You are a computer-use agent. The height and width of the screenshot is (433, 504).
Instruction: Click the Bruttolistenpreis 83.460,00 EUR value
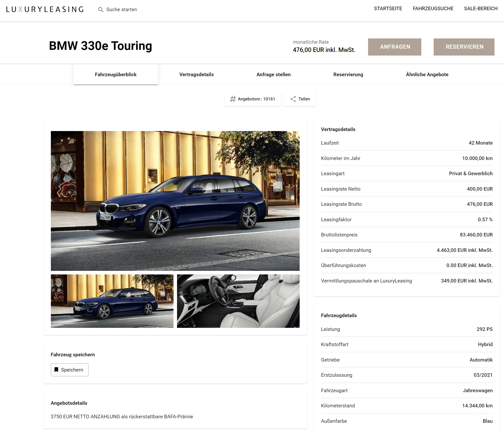pos(476,235)
